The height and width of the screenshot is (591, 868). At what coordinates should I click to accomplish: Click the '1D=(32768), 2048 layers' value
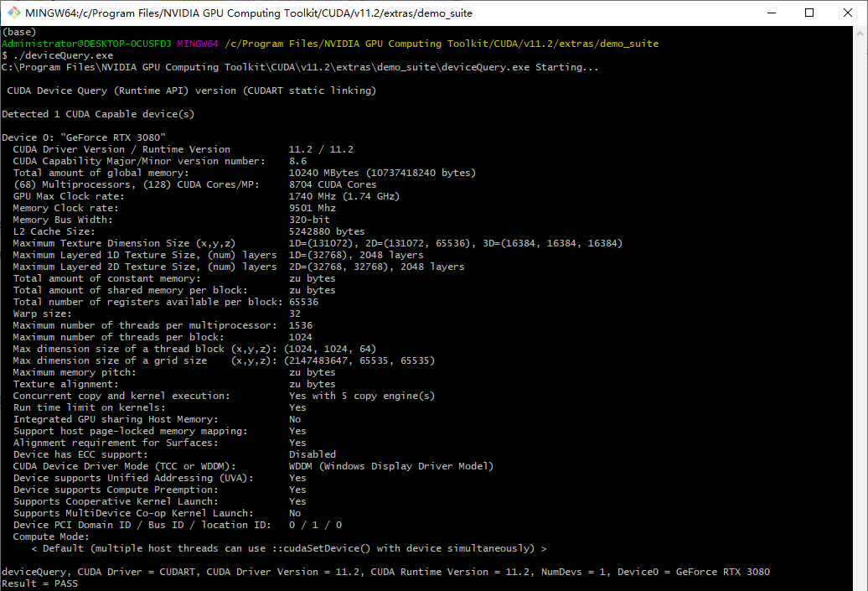(356, 255)
